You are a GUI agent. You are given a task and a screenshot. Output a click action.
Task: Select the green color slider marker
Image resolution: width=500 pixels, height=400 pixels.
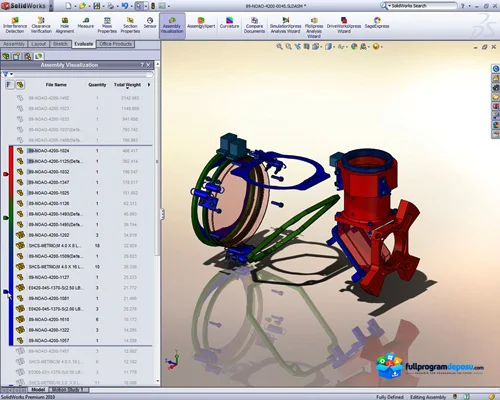6,218
